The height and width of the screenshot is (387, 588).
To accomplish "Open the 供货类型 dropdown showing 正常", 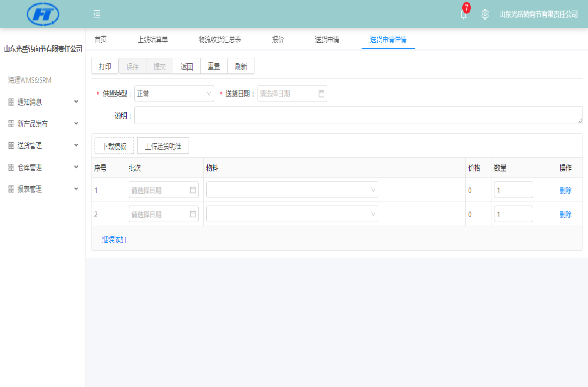I will [174, 94].
